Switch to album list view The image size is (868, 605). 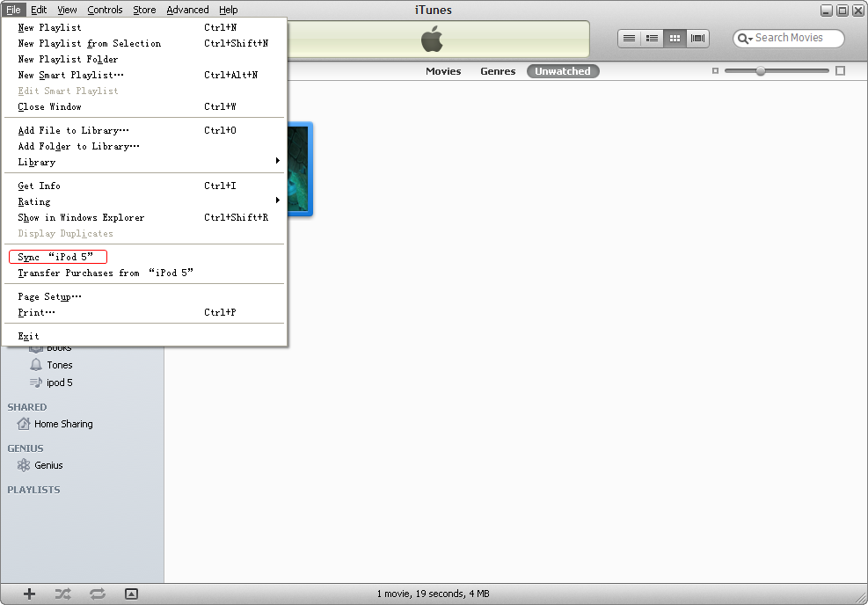click(653, 38)
